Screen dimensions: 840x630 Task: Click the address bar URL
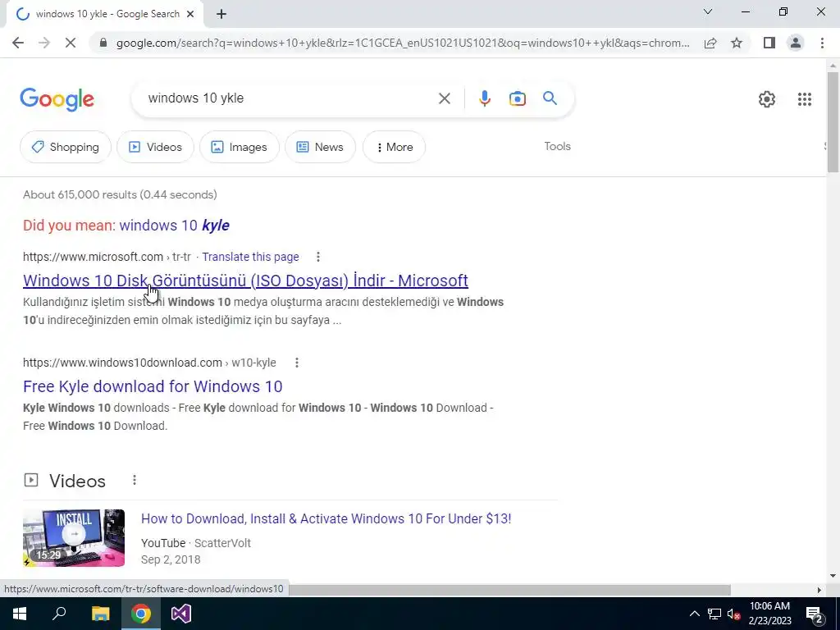[x=402, y=43]
